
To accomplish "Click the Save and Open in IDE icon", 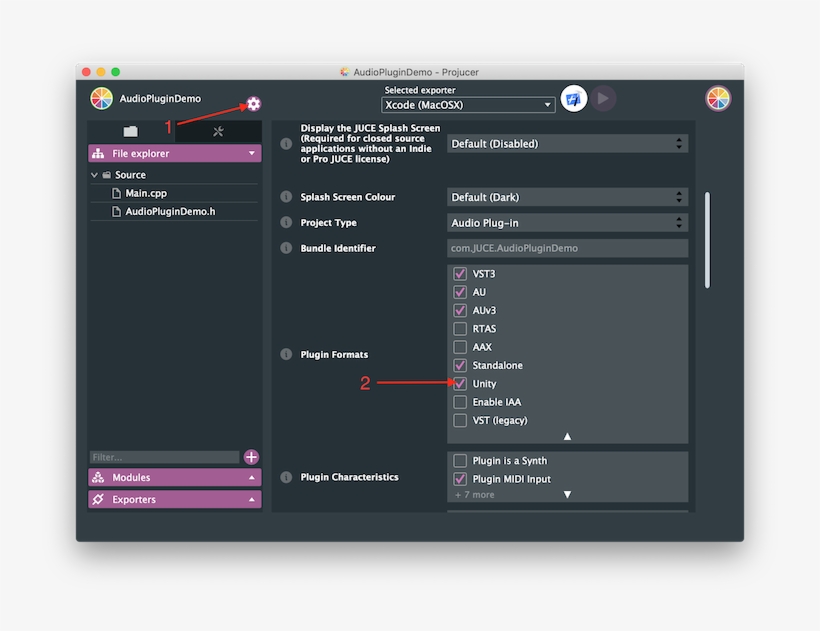I will click(x=572, y=98).
